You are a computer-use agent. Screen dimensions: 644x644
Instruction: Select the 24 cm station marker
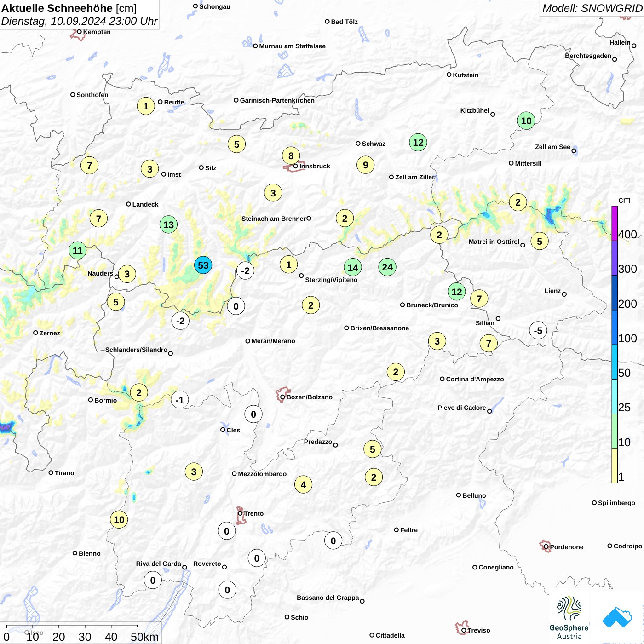coord(387,267)
